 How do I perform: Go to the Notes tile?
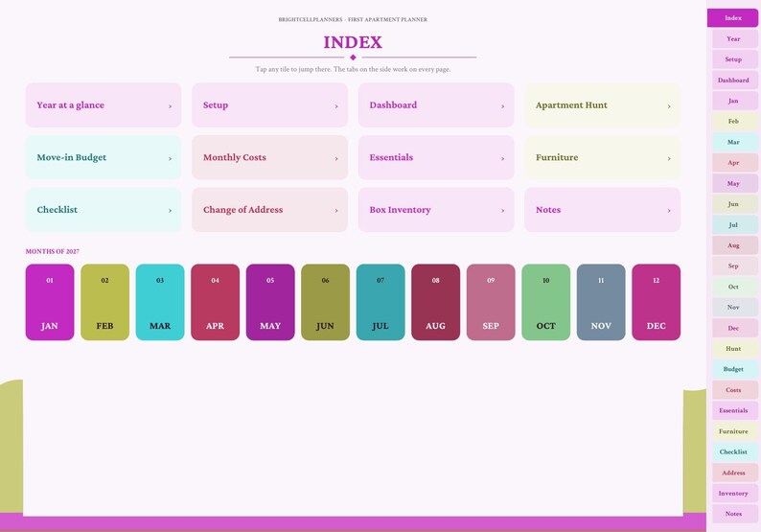(602, 210)
